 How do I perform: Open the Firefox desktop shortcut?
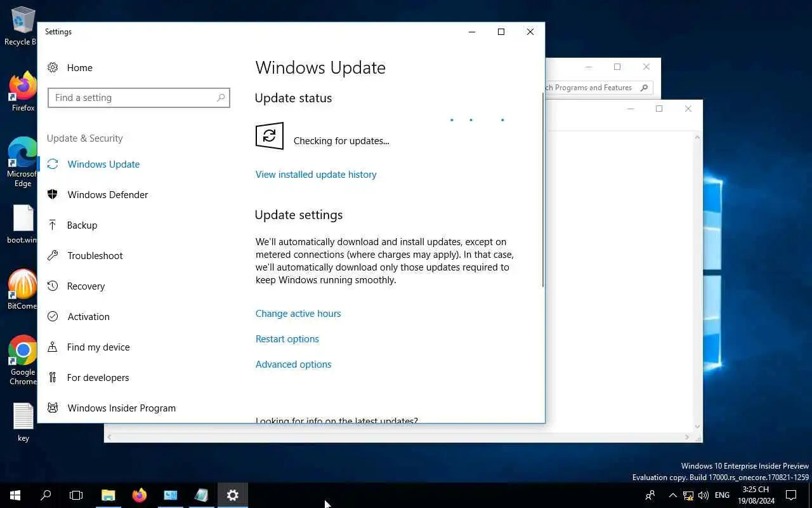[x=23, y=92]
